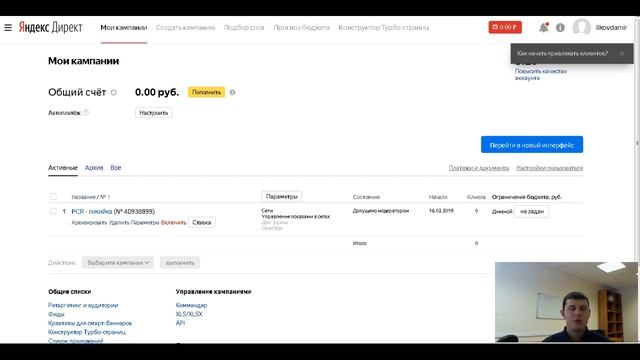Click Повысить качество аккаунта link

tap(540, 74)
